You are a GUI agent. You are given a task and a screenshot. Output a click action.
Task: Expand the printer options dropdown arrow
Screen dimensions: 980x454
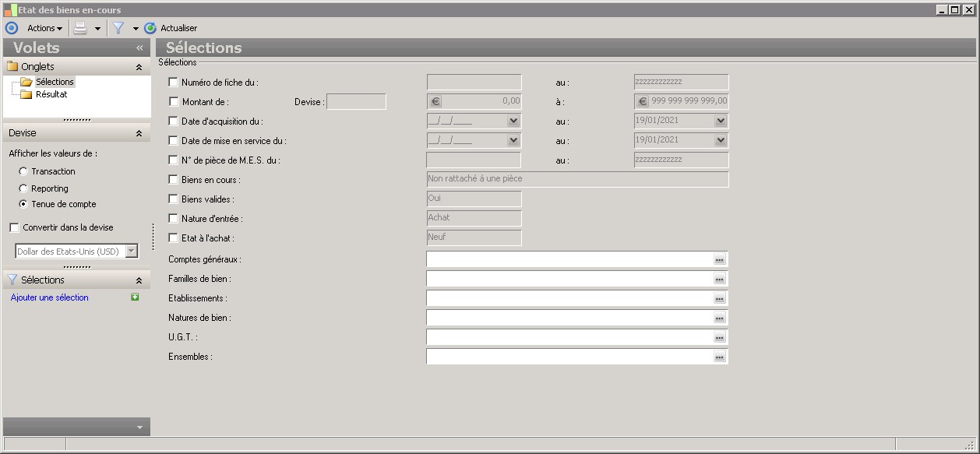(97, 29)
